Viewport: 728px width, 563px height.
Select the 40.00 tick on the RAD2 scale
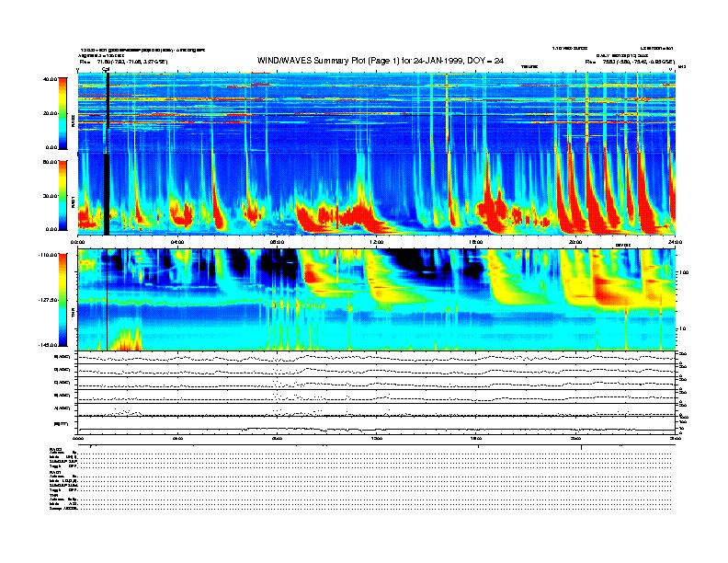(50, 79)
